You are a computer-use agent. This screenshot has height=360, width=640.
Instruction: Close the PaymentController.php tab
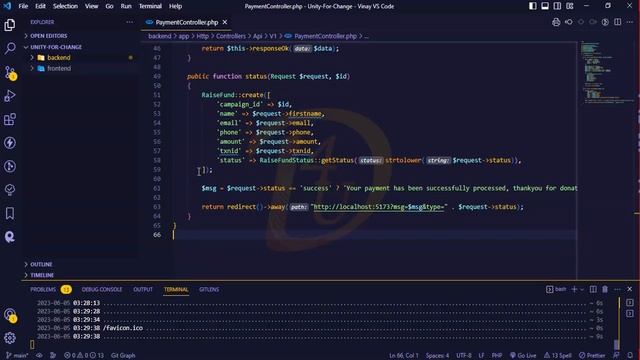pos(225,22)
